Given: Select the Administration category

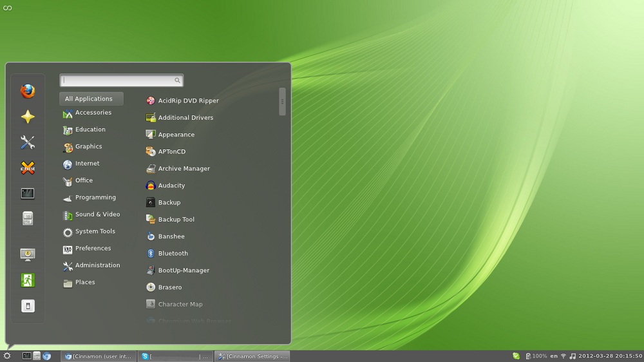Looking at the screenshot, I should pyautogui.click(x=91, y=266).
